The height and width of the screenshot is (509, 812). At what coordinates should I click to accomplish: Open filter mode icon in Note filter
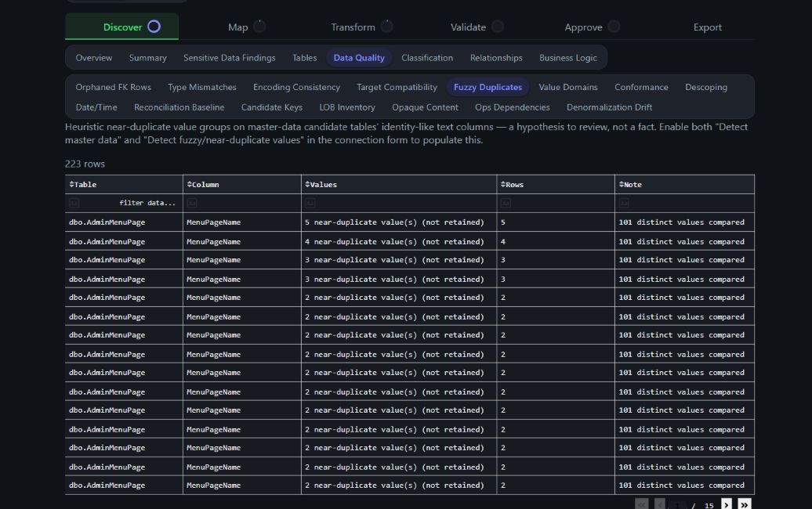tap(624, 204)
